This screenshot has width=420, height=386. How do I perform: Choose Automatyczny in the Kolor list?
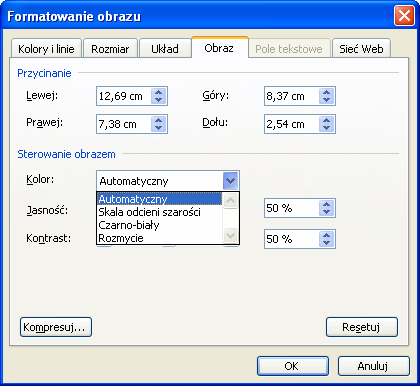point(160,199)
